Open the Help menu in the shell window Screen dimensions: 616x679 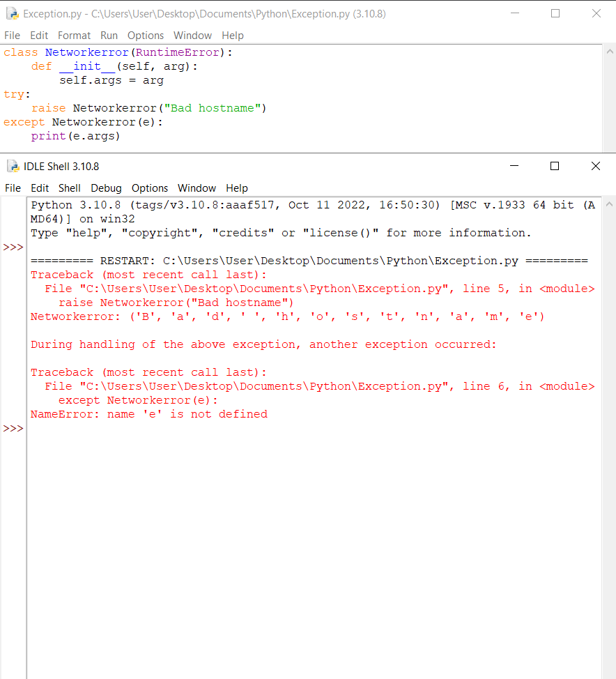(x=236, y=188)
